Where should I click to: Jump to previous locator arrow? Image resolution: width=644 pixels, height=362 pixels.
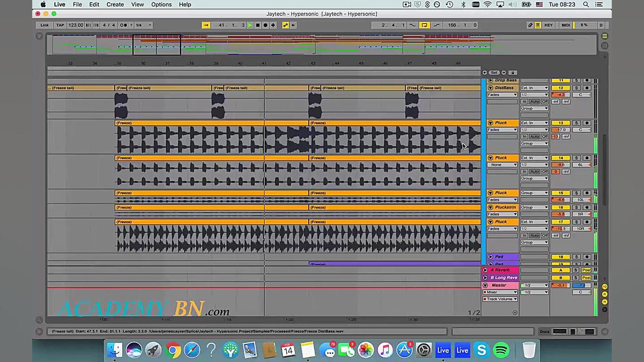(x=485, y=72)
